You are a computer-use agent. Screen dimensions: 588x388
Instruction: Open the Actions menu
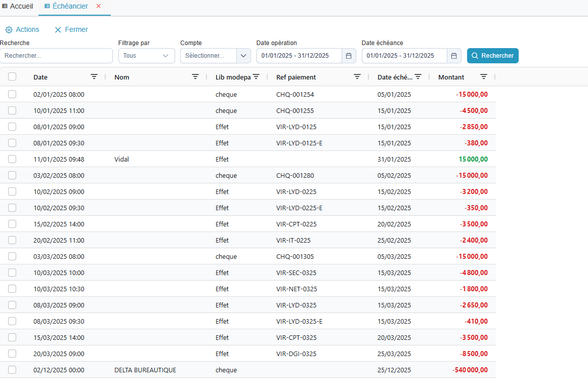tap(22, 30)
